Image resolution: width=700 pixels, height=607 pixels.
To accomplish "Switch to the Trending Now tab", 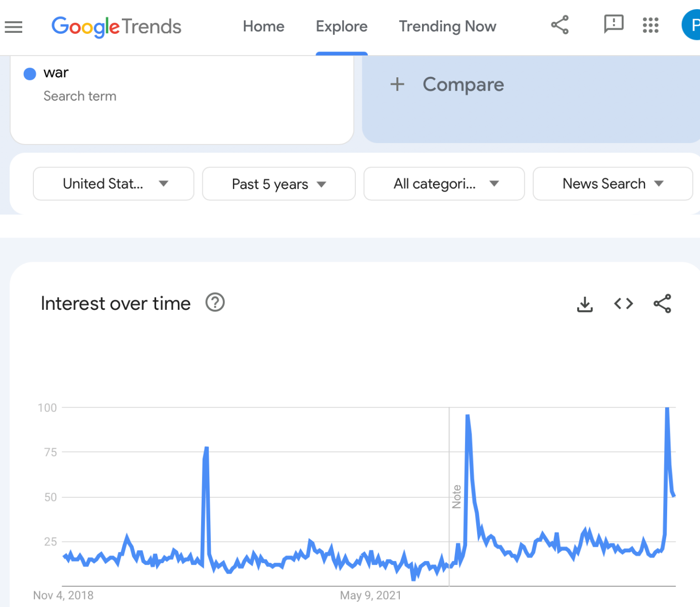I will click(447, 26).
